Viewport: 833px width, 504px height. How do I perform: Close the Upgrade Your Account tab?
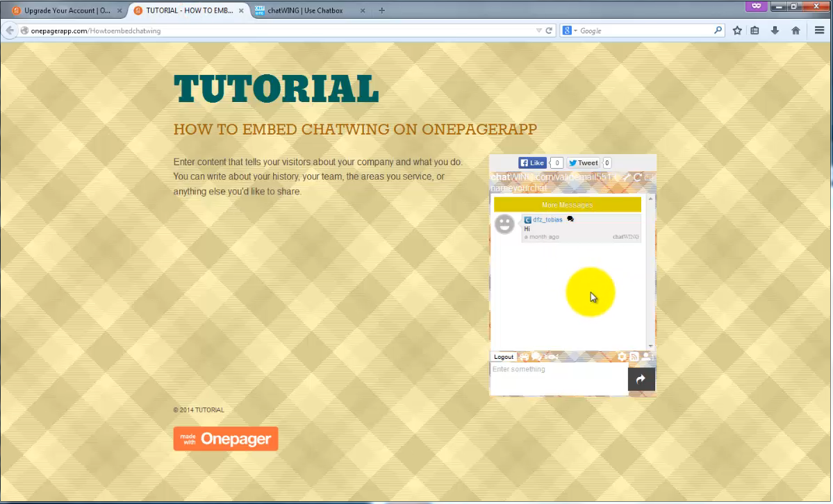pyautogui.click(x=119, y=10)
